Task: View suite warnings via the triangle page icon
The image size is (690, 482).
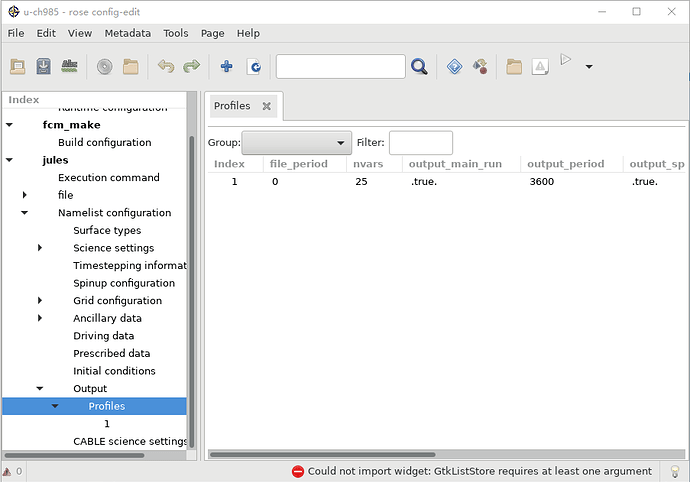Action: [540, 67]
